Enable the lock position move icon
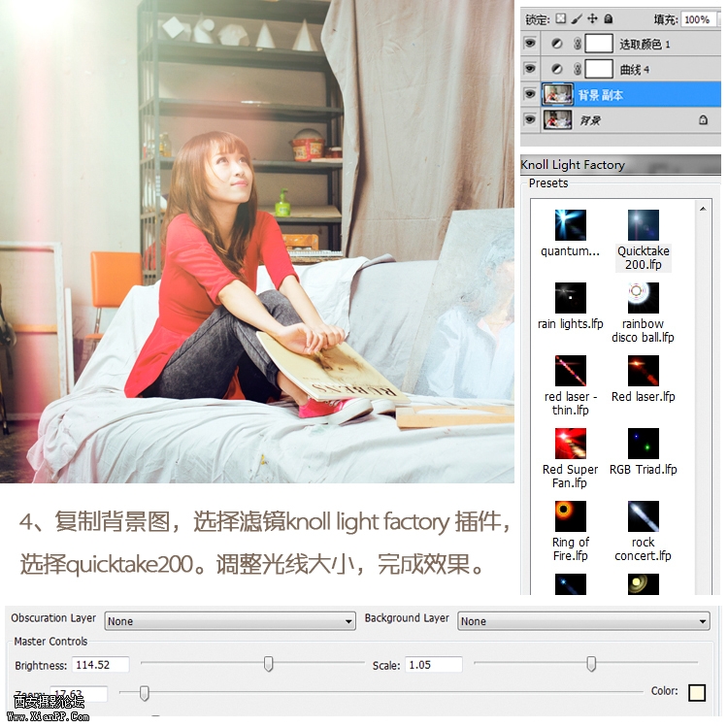The width and height of the screenshot is (728, 728). click(592, 18)
